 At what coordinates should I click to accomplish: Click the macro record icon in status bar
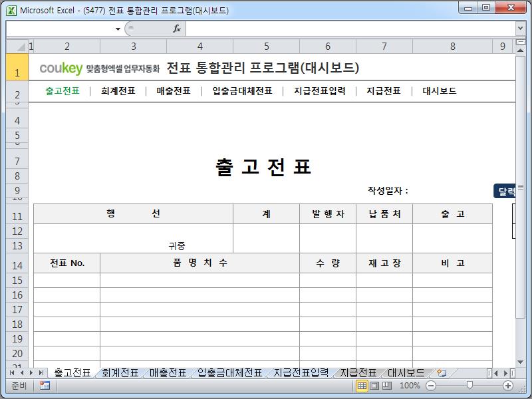pos(45,386)
